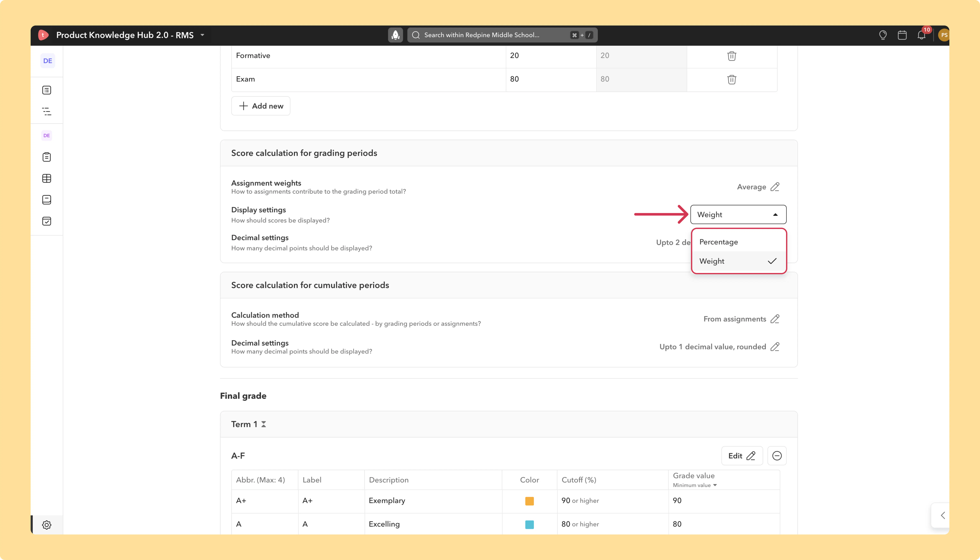Open the notifications bell
980x560 pixels.
click(921, 35)
